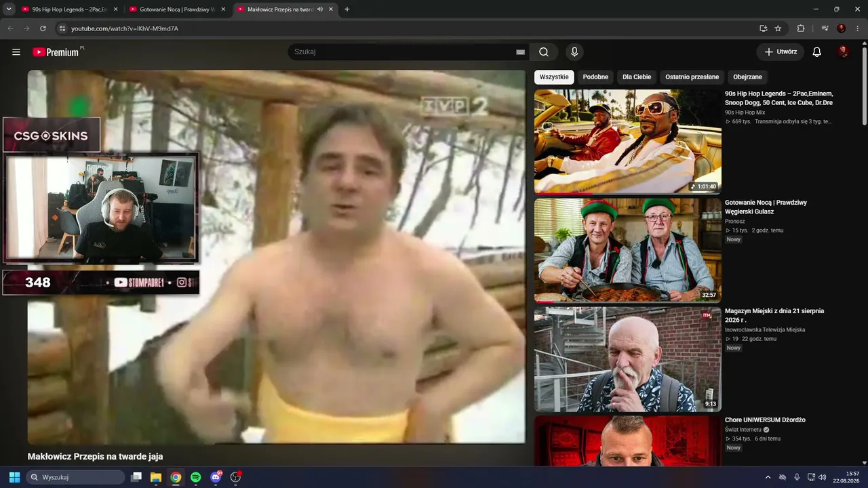Viewport: 868px width, 488px height.
Task: Open Chrome three-dot menu
Action: tap(858, 28)
